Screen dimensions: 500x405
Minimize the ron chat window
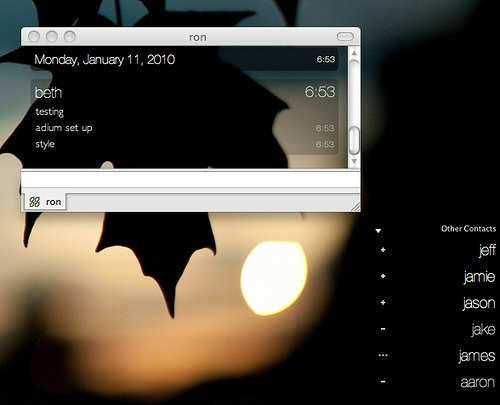coord(52,37)
